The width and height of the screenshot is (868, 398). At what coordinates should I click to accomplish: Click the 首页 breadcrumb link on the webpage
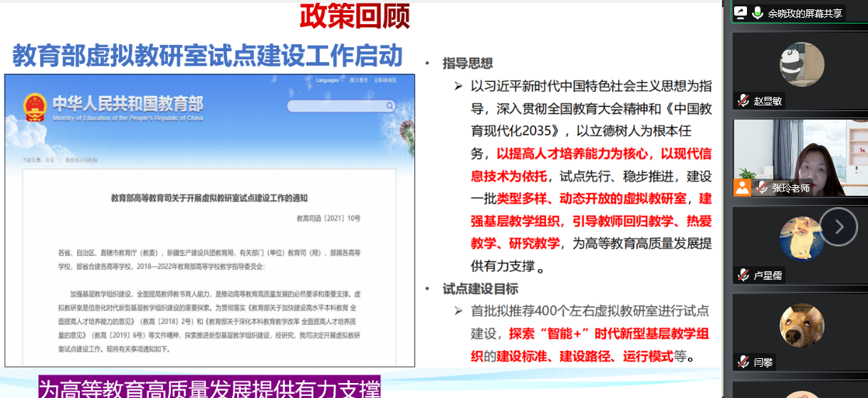(x=49, y=160)
